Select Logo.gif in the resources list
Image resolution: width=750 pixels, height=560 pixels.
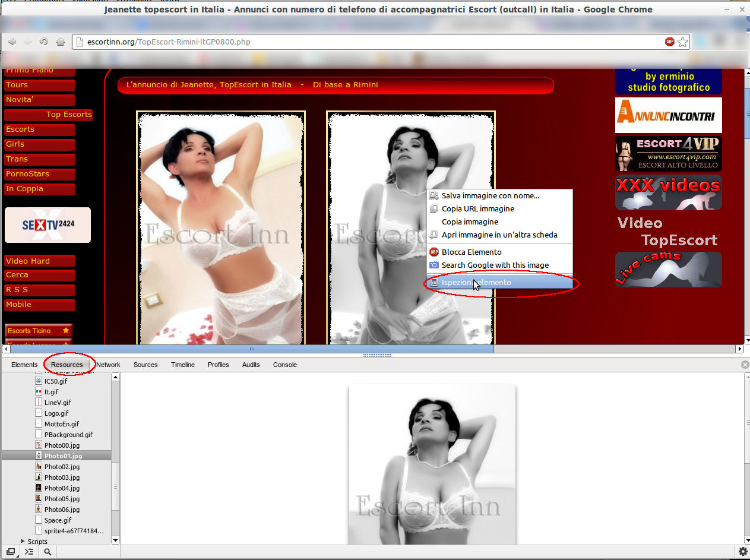56,413
